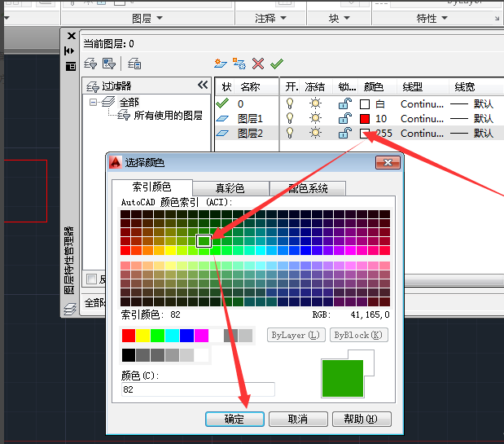Sort layers by the 颜色 column header
The image size is (504, 444).
click(374, 86)
